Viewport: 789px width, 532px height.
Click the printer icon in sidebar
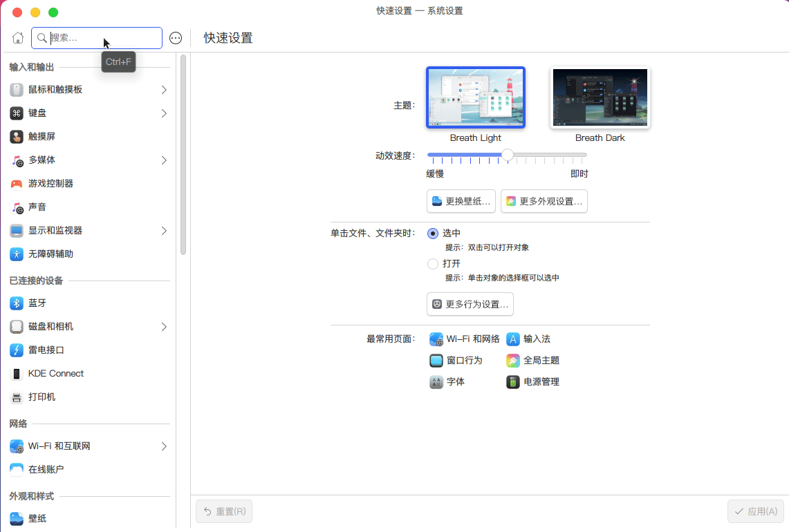tap(17, 397)
